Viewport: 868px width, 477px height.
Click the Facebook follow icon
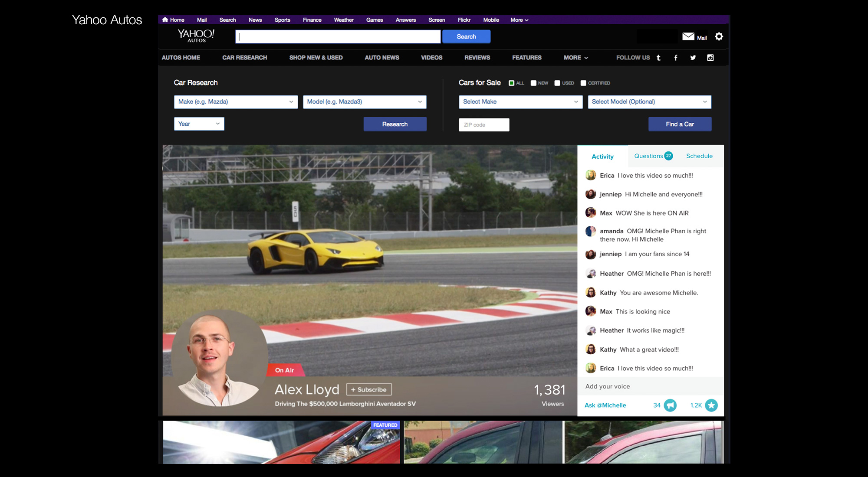point(676,58)
